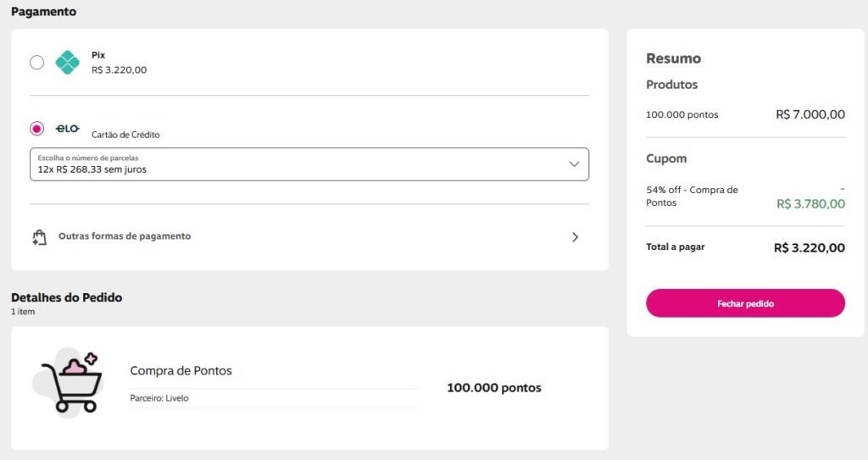The image size is (868, 460).
Task: Select the Pix payment radio button
Action: point(36,63)
